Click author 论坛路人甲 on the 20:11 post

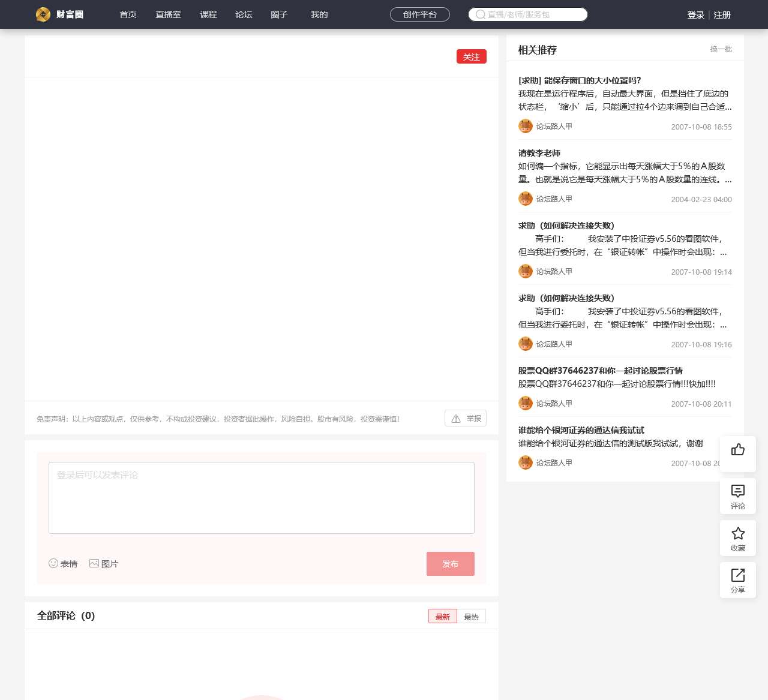(554, 404)
